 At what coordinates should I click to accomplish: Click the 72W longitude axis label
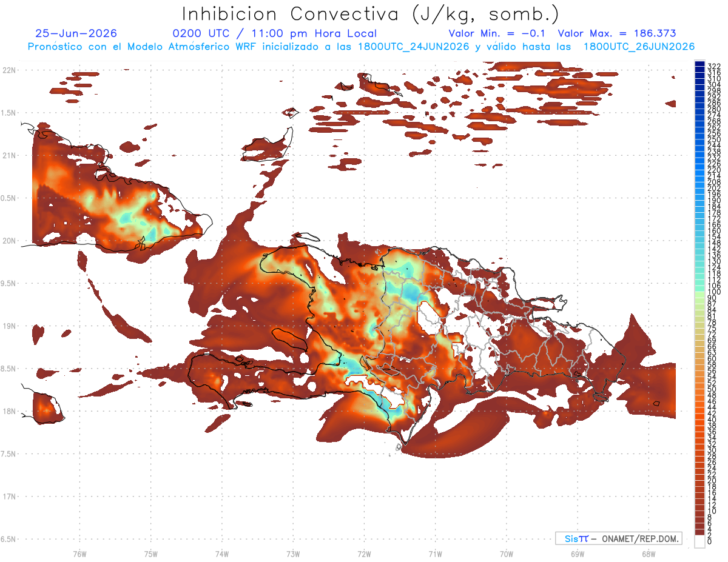point(364,553)
